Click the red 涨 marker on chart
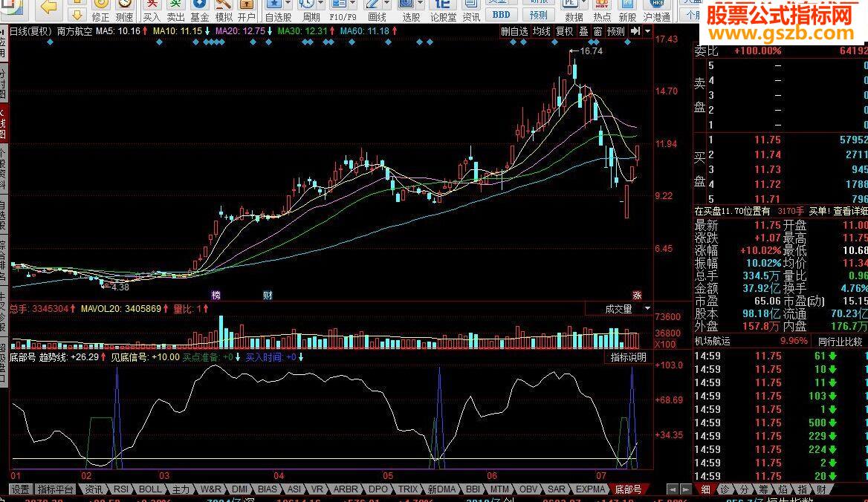868x502 pixels. click(637, 296)
